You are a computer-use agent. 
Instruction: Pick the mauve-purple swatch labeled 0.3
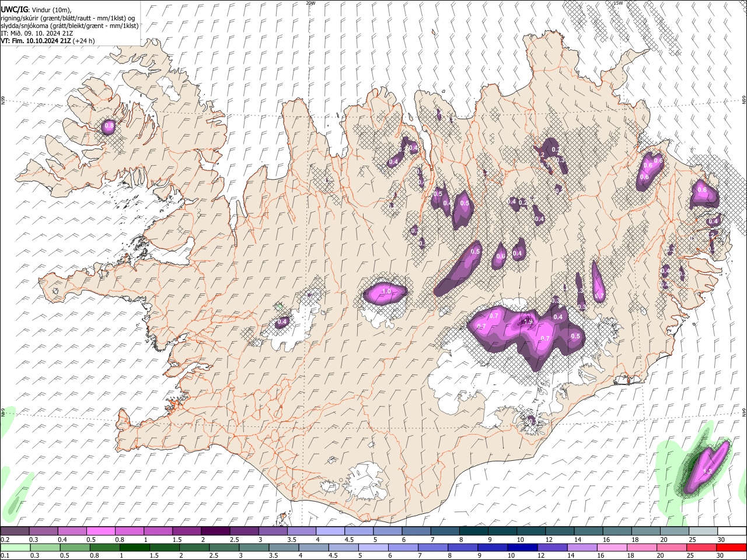pyautogui.click(x=43, y=531)
